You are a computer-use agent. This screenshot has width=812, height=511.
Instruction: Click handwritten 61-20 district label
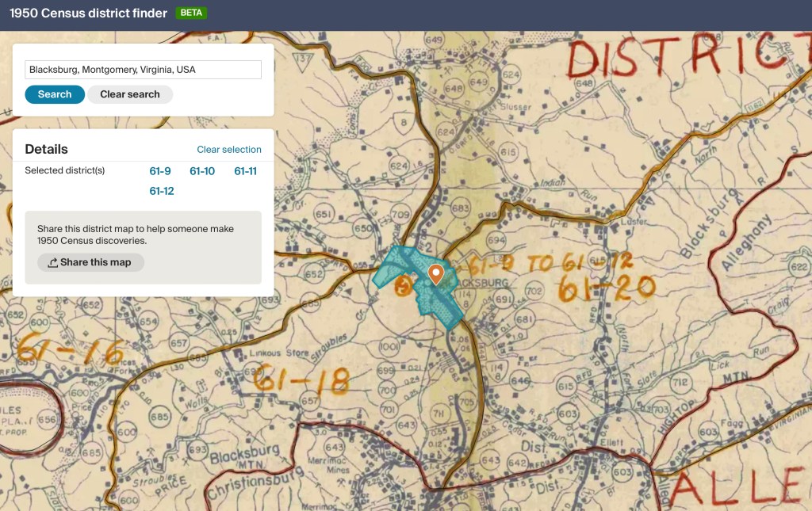coord(607,288)
